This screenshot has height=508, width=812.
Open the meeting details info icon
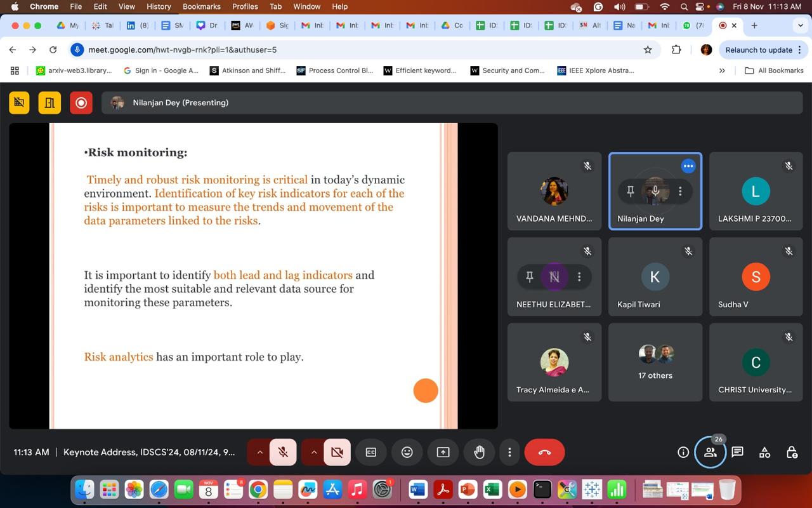click(x=683, y=452)
